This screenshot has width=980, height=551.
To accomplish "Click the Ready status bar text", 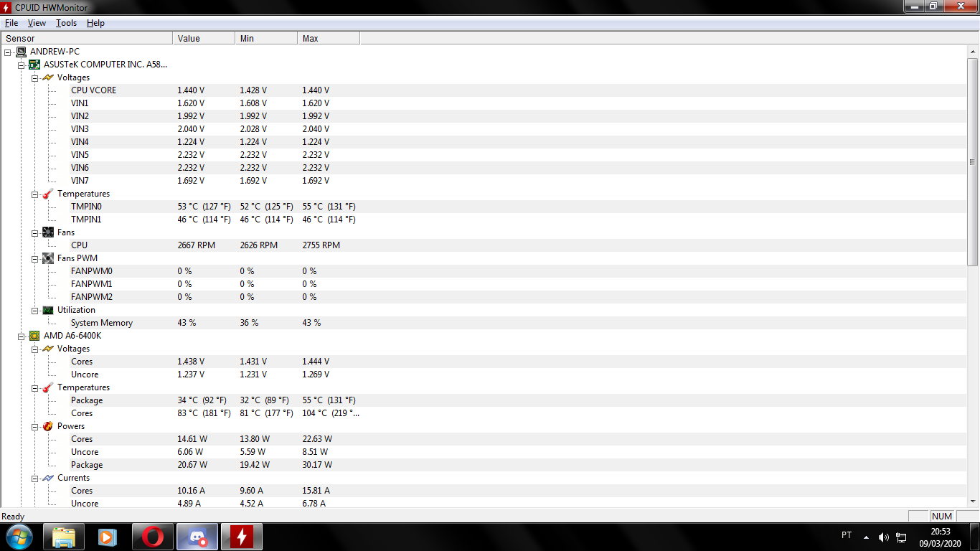I will [13, 517].
